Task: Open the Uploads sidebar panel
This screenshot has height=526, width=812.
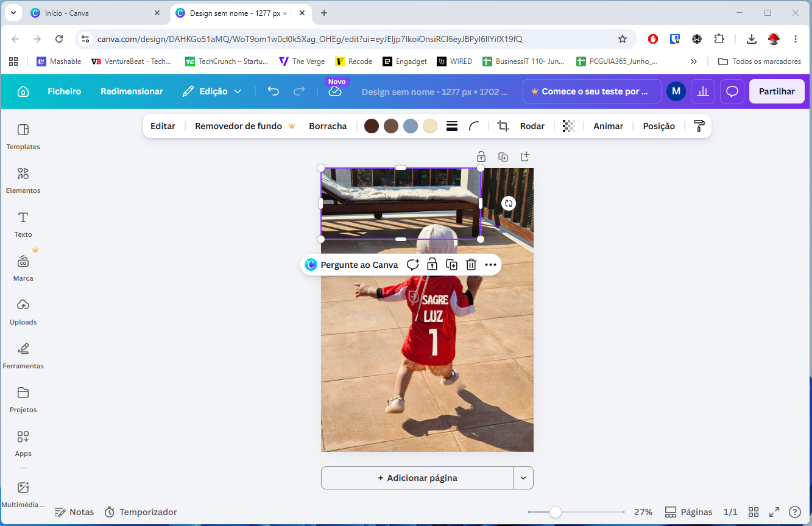Action: point(23,312)
